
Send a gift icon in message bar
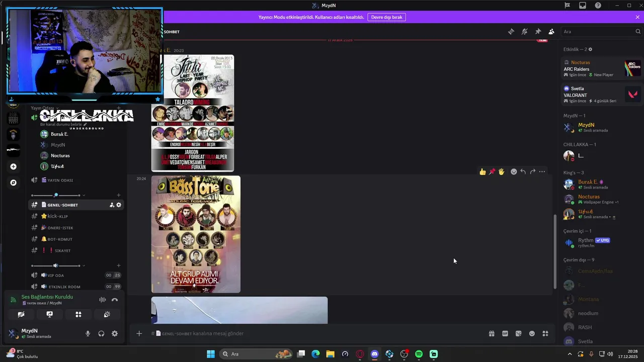(492, 333)
